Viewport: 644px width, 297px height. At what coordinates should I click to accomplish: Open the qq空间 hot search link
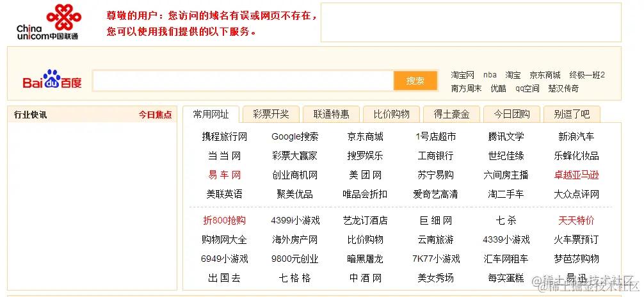[527, 88]
